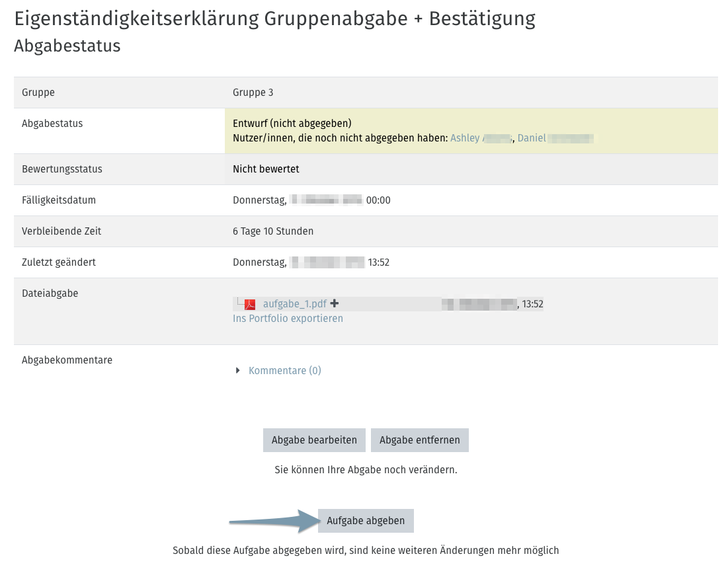Screen dimensions: 728x579
Task: Submit using the Aufgabe abgeben button
Action: pos(366,521)
